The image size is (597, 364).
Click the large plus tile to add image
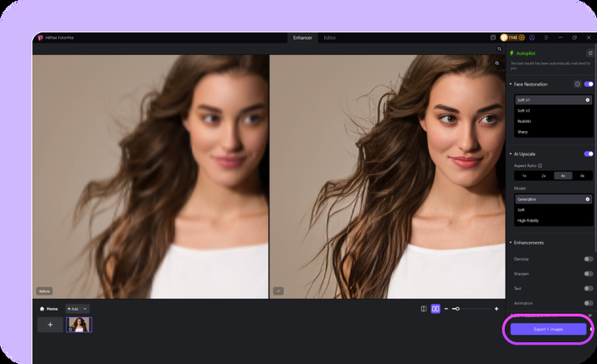click(x=50, y=325)
